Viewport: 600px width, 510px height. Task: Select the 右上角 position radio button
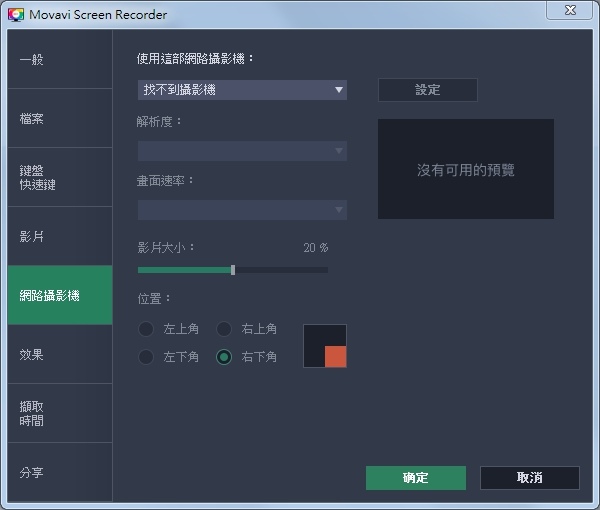point(224,329)
